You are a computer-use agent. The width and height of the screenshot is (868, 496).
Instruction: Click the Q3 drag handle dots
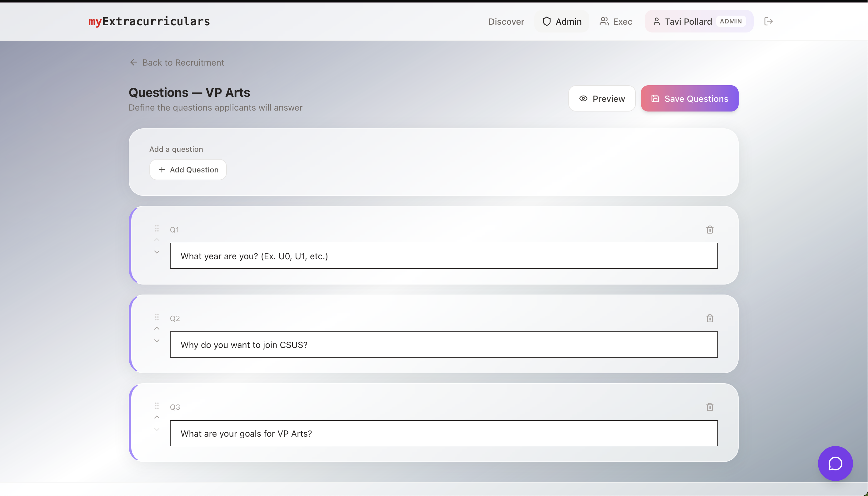pyautogui.click(x=157, y=405)
